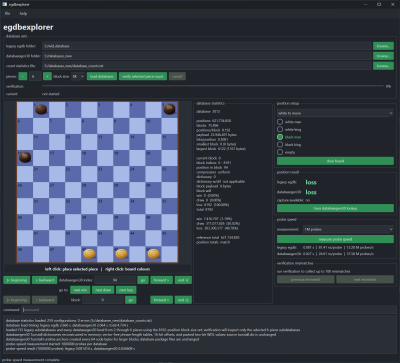Click the 'not started' current status text
This screenshot has width=400, height=363.
[x=51, y=94]
